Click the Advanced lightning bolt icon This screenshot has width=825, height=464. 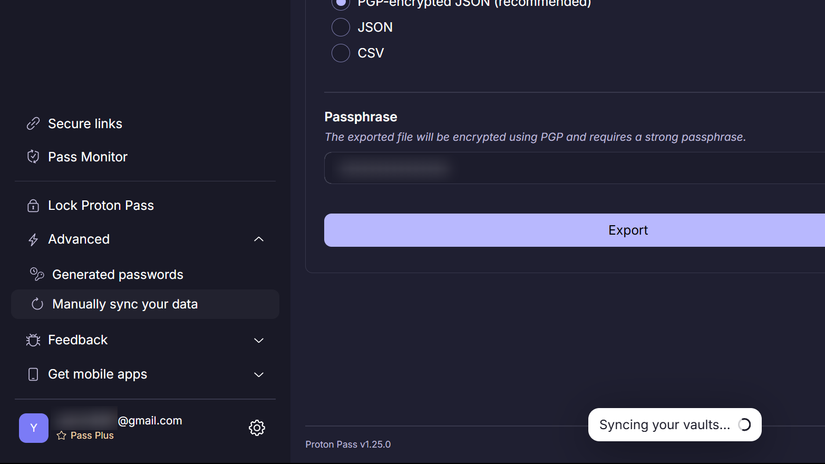click(33, 240)
